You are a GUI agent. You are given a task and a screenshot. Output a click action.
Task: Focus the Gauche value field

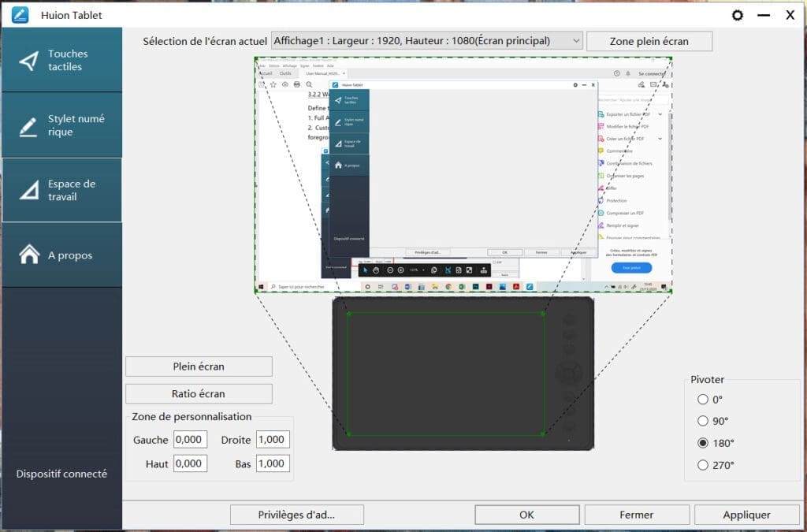coord(190,439)
